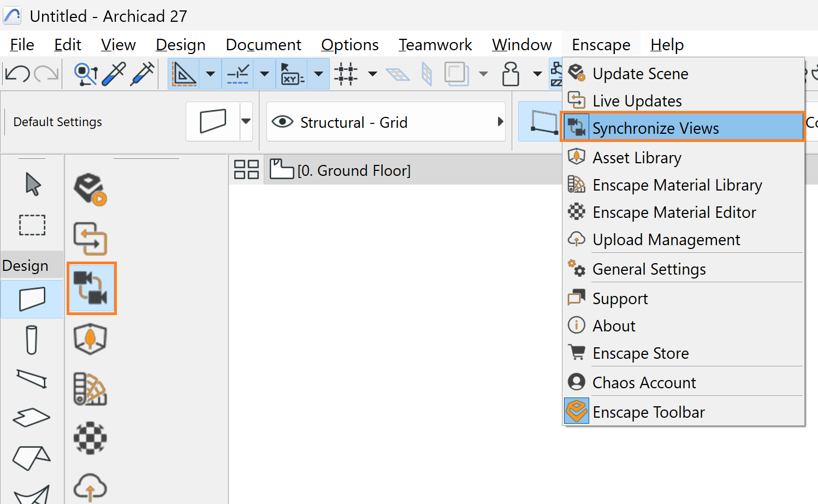Open the Help menu
Image resolution: width=818 pixels, height=504 pixels.
click(x=667, y=45)
